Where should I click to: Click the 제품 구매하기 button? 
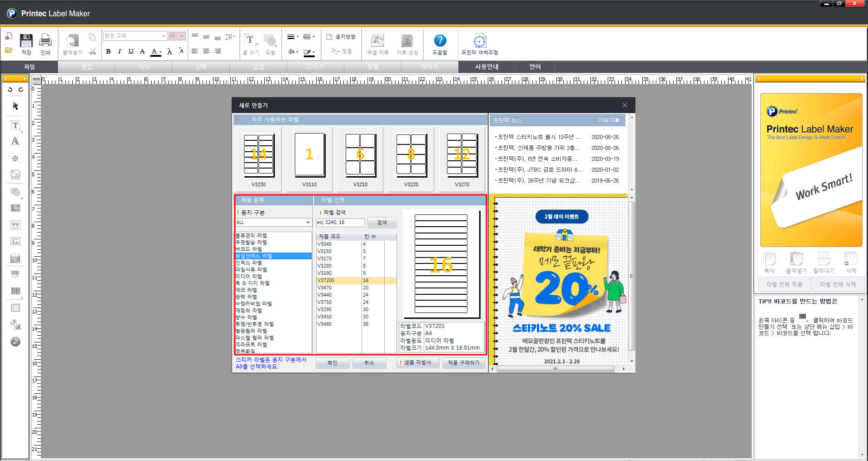pos(464,363)
